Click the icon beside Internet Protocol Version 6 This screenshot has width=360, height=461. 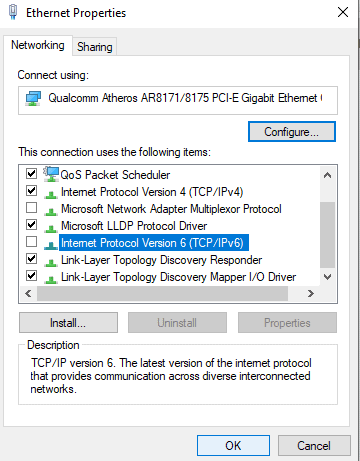click(51, 245)
